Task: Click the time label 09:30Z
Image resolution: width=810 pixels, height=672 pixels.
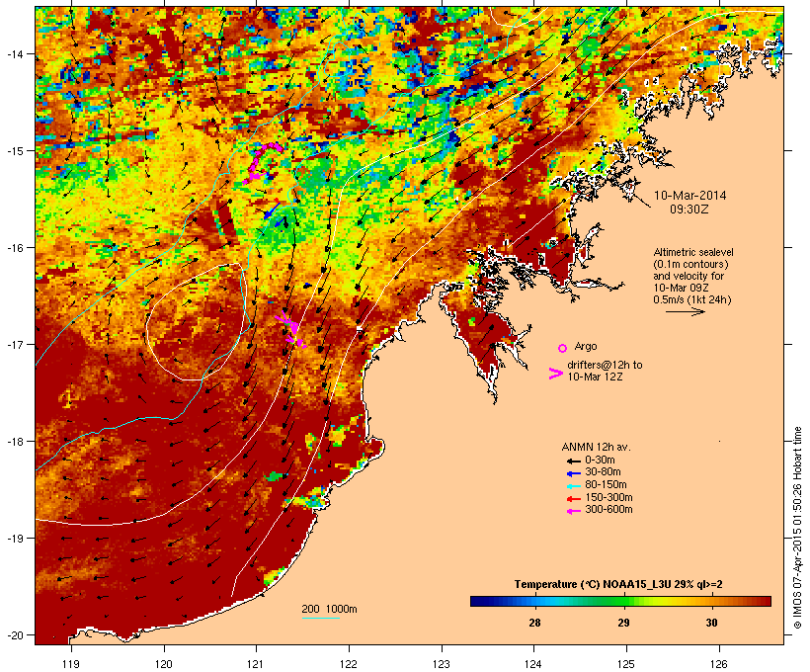Action: click(x=689, y=210)
